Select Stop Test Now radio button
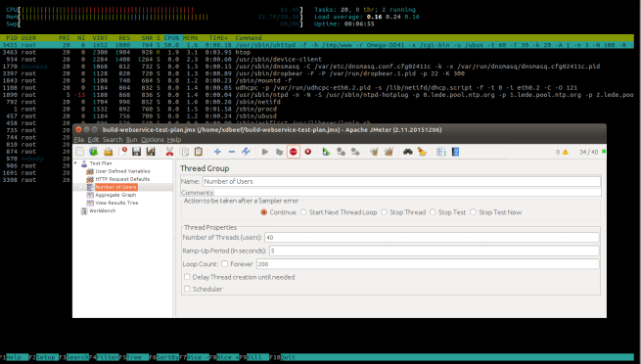Viewport: 641px width, 364px height. pos(473,212)
